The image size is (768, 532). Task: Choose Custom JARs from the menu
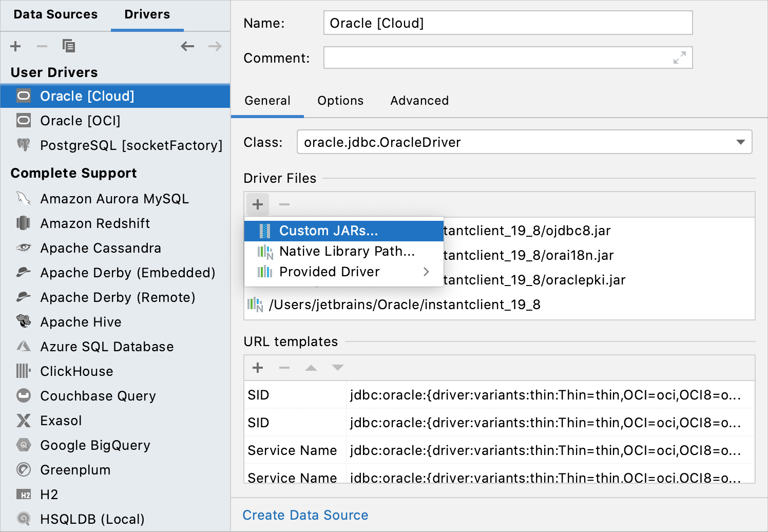click(328, 231)
